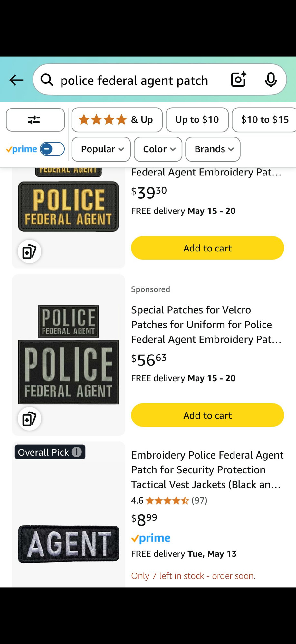
Task: Tap similar-items icon on gray POLICE patch
Action: [29, 419]
